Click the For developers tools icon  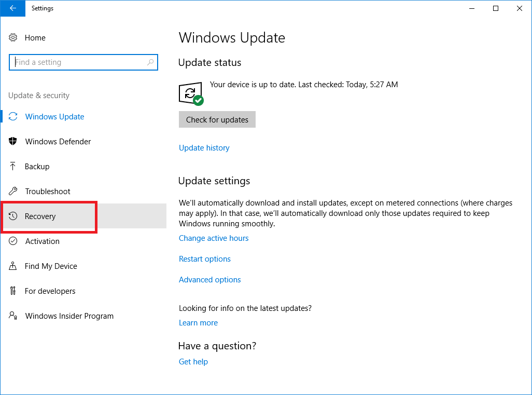coord(13,291)
